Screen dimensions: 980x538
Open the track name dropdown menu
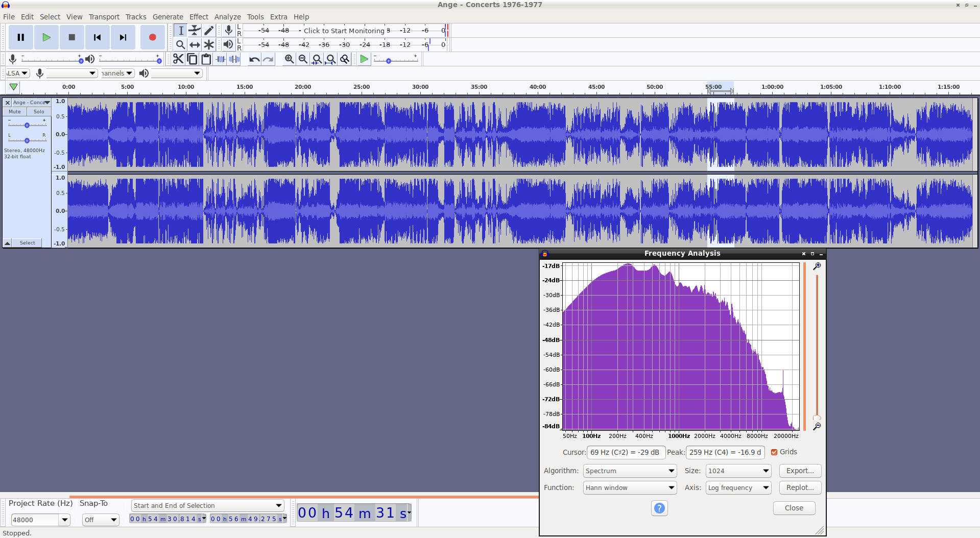(x=31, y=103)
